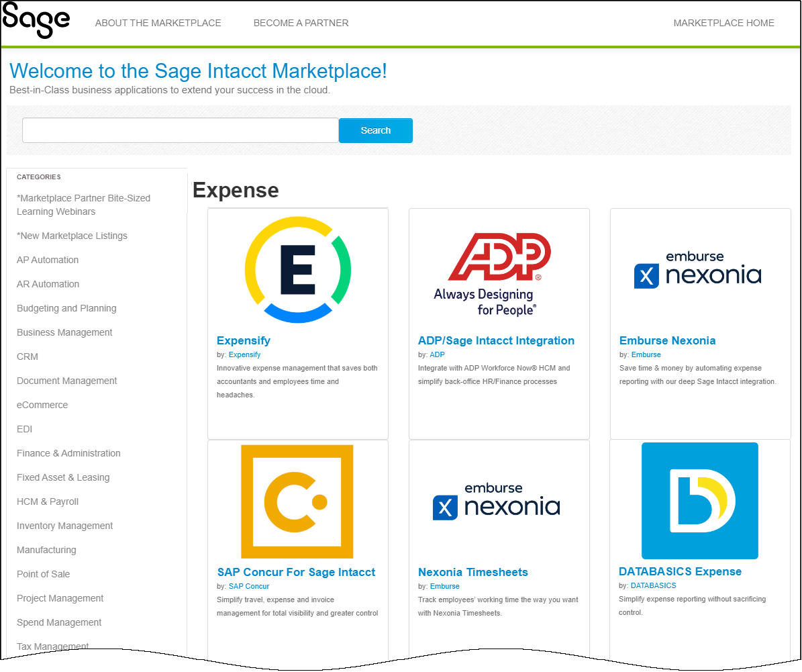Select Point of Sale category

[44, 574]
